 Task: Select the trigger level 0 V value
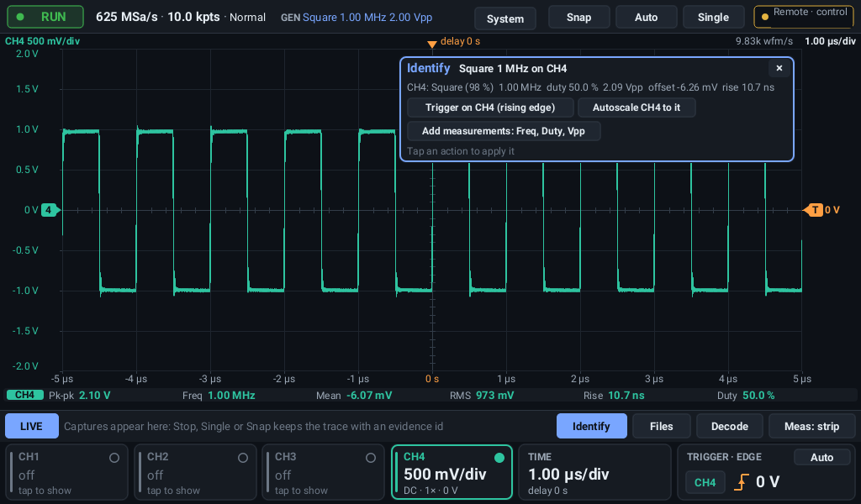coord(768,482)
